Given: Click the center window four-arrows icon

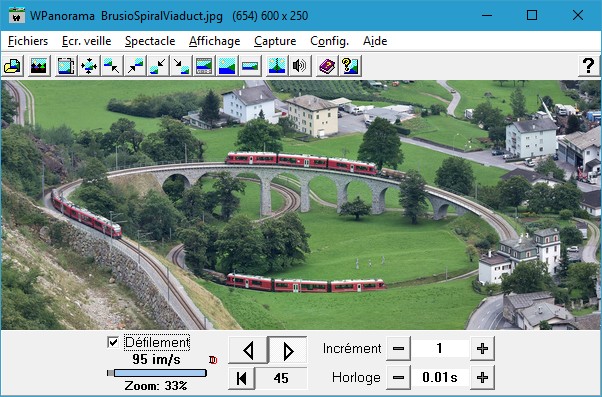Looking at the screenshot, I should [x=89, y=66].
